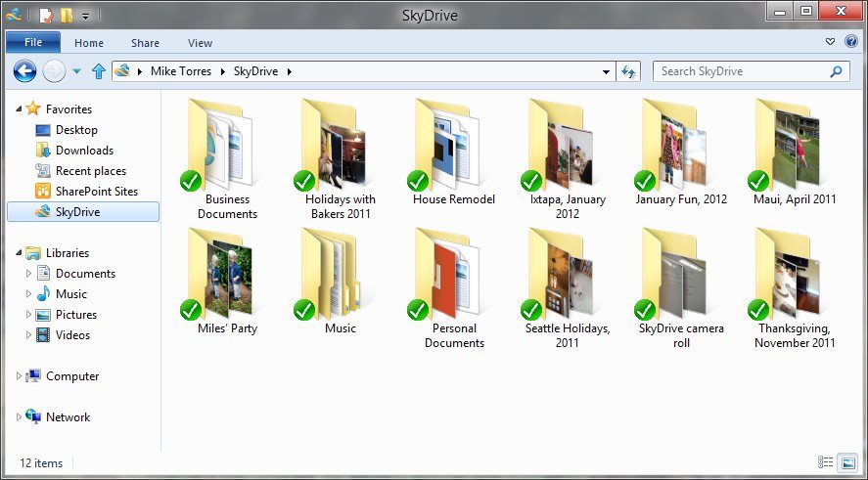
Task: Open the File menu
Action: tap(33, 43)
